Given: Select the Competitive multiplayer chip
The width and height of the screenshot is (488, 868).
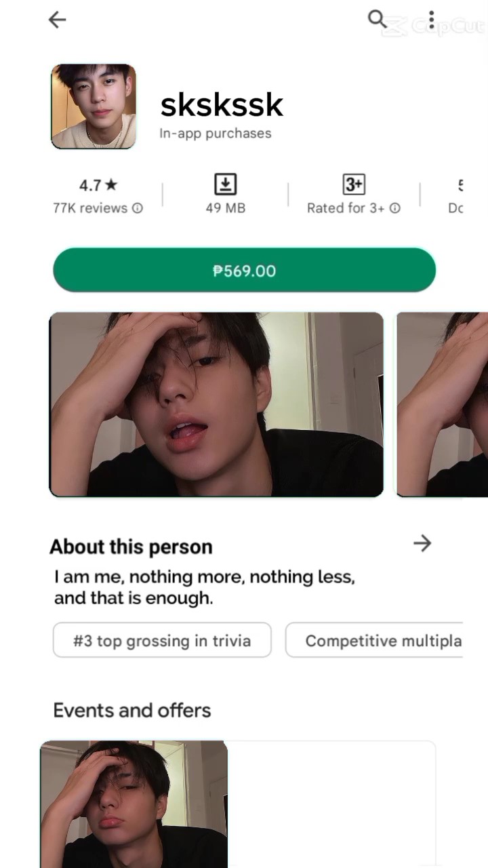Looking at the screenshot, I should 374,640.
